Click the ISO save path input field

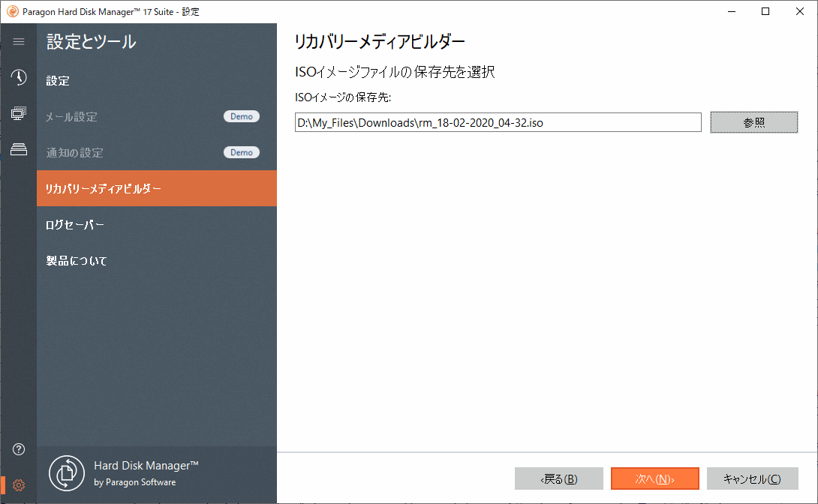point(498,121)
